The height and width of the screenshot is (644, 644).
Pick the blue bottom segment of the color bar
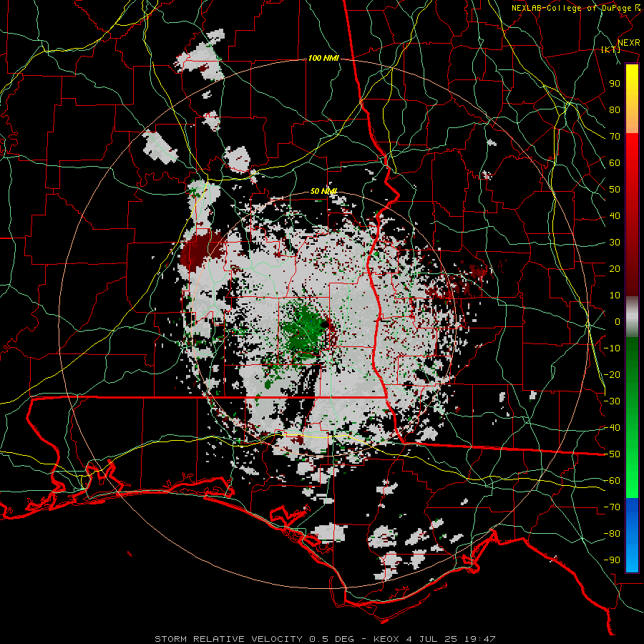(x=632, y=535)
